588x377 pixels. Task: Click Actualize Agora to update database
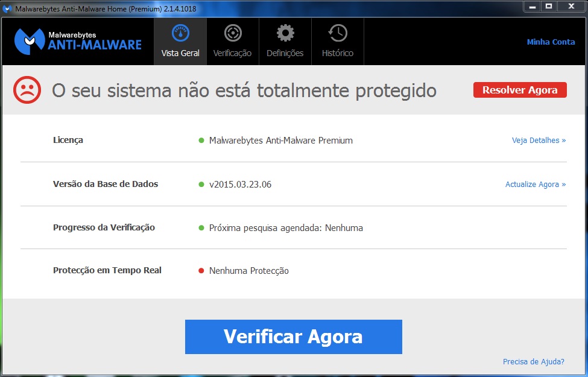click(x=536, y=184)
